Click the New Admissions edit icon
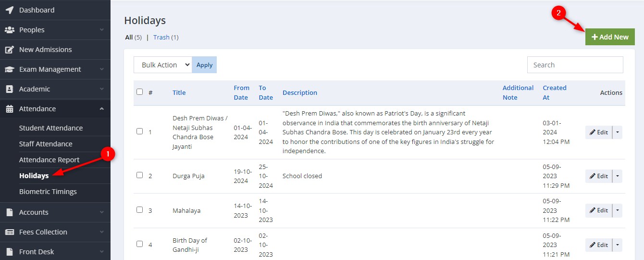 [x=9, y=50]
